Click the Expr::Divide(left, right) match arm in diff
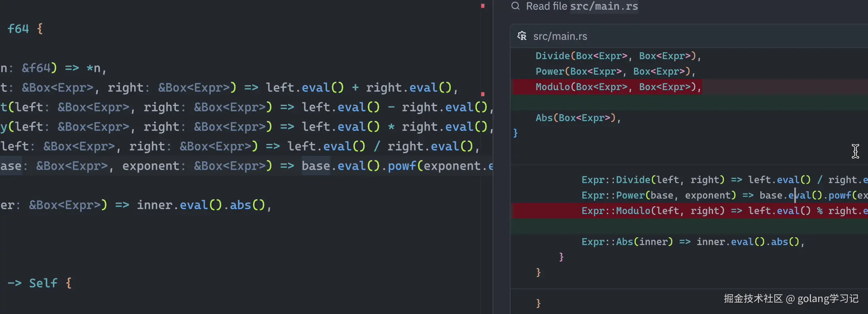Screen dimensions: 868x314 [x=724, y=180]
